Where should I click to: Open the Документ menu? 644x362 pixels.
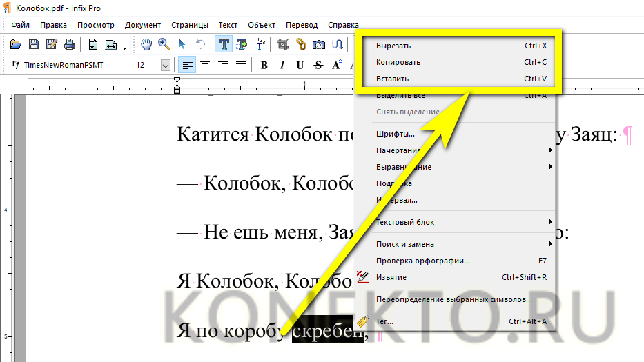coord(143,25)
